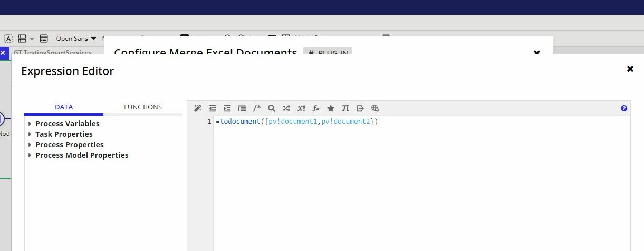Click the outdent selection icon in editor toolbar
Viewport: 644px width, 251px height.
[x=213, y=108]
